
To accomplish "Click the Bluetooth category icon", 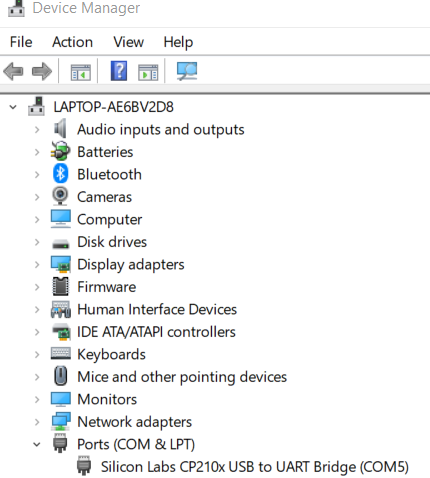I will point(60,173).
